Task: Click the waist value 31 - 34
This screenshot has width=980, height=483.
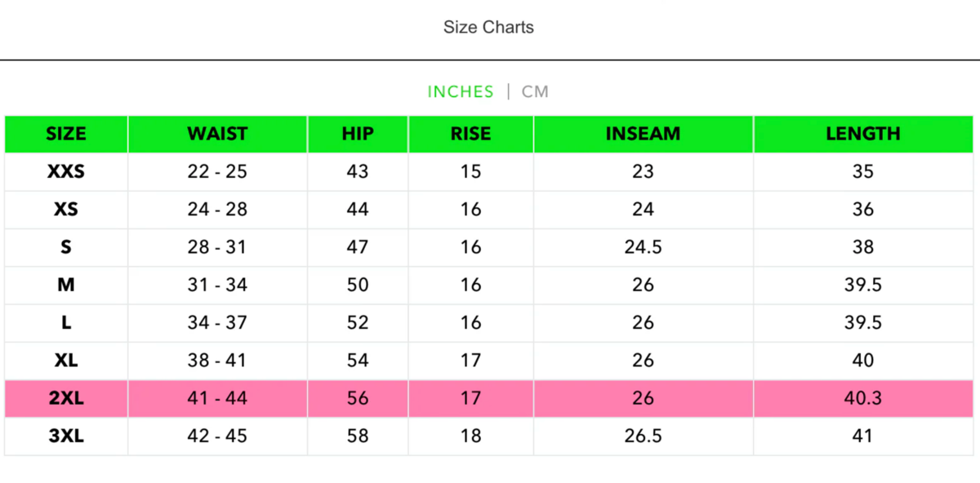Action: tap(217, 285)
